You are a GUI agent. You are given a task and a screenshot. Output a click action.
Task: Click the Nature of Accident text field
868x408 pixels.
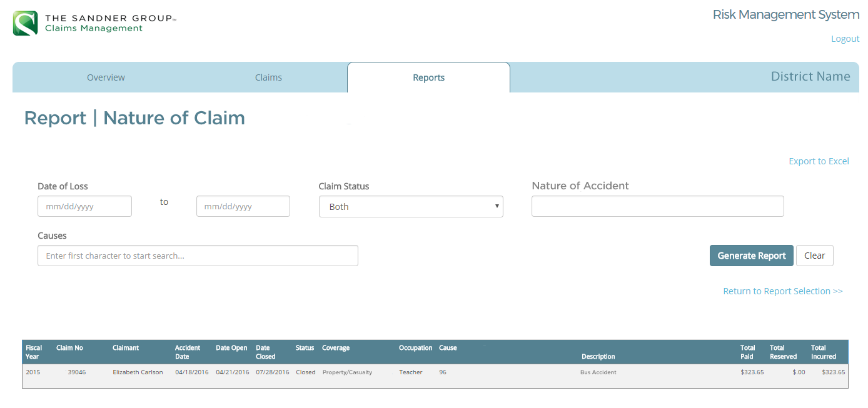tap(657, 206)
